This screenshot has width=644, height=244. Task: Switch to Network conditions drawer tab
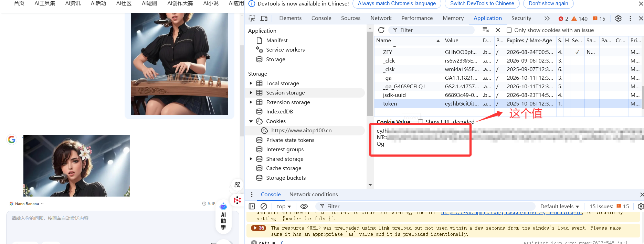[314, 195]
